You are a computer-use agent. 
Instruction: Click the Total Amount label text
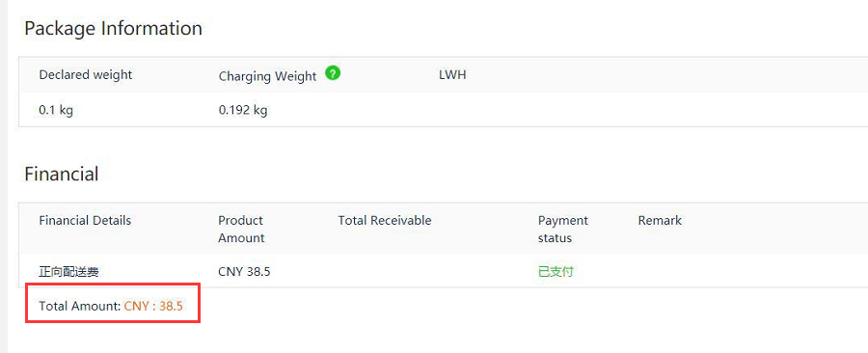(80, 306)
